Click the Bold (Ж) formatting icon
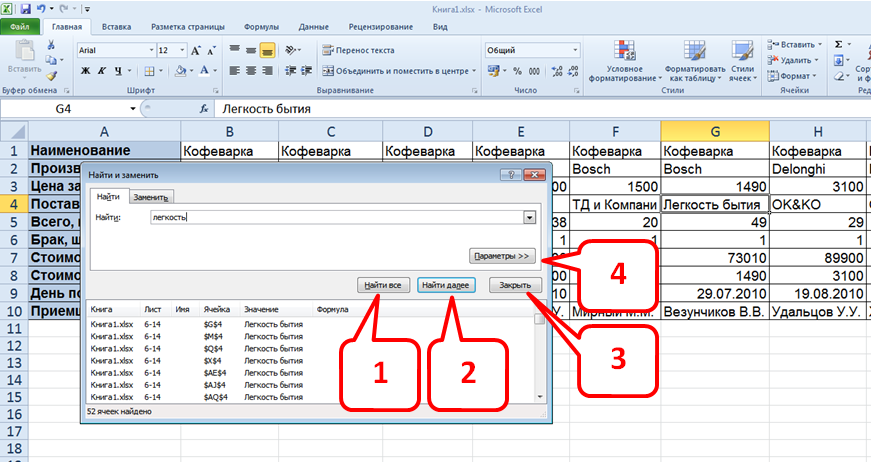The image size is (873, 462). [x=86, y=70]
